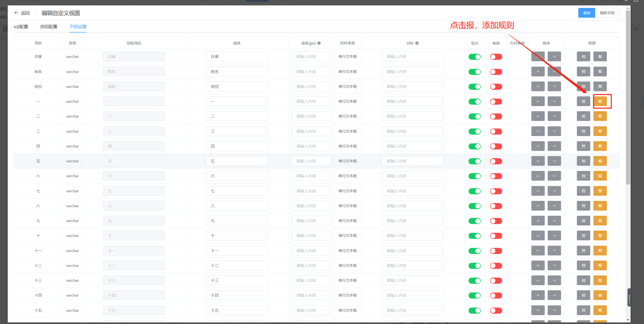This screenshot has height=324, width=644.
Task: Move 月度 row down with chevron
Action: tap(554, 57)
